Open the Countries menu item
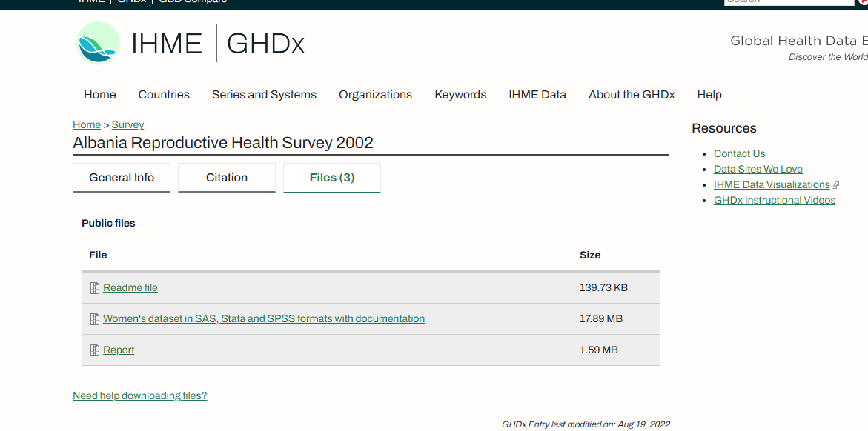Screen dimensions: 868x431 (164, 95)
